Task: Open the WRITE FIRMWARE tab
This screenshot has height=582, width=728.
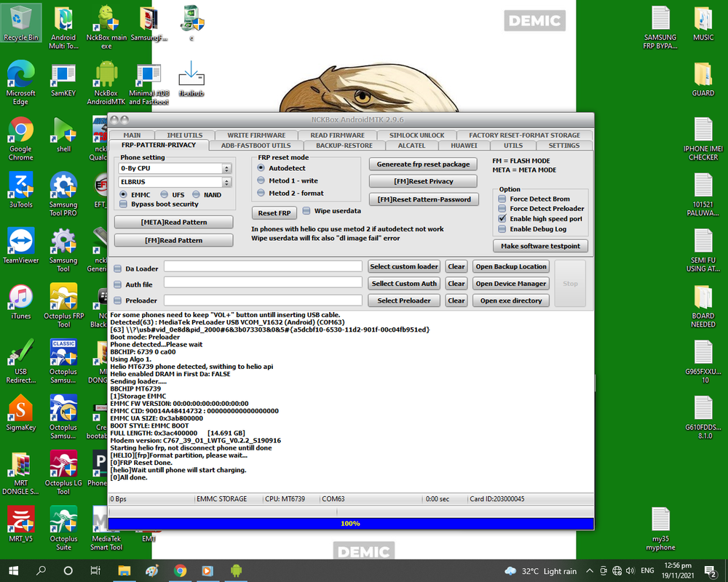Action: (x=256, y=135)
